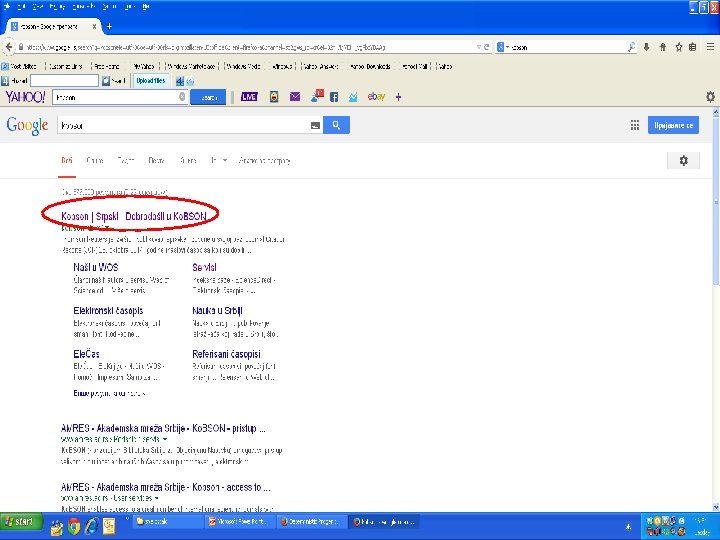Expand arrow beside second AMRES result URL
Viewport: 720px width, 540px height.
(x=157, y=498)
